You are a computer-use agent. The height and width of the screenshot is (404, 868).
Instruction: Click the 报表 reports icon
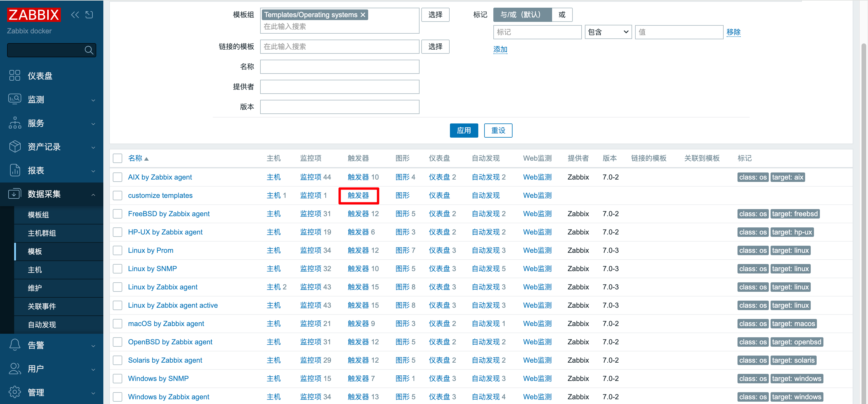tap(14, 170)
